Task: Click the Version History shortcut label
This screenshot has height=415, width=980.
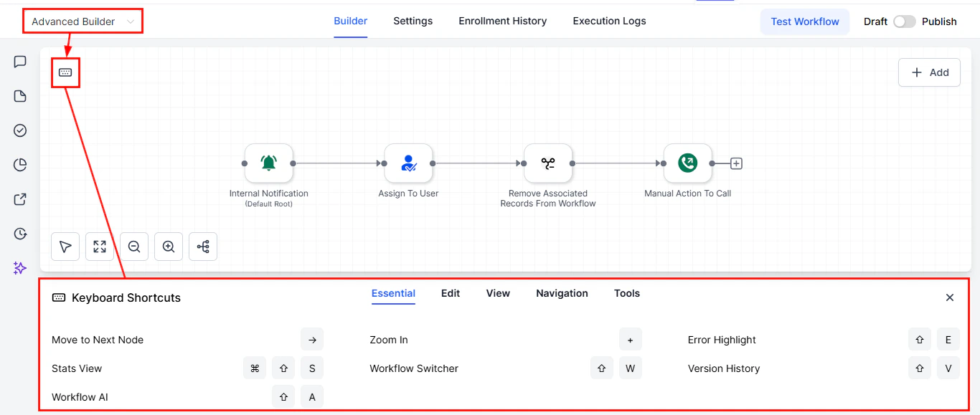Action: (x=724, y=368)
